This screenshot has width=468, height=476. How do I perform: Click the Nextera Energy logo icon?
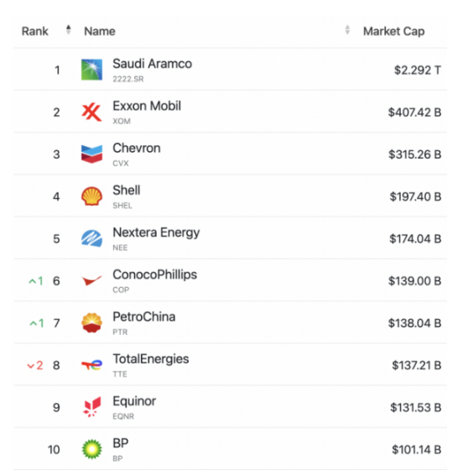click(91, 238)
